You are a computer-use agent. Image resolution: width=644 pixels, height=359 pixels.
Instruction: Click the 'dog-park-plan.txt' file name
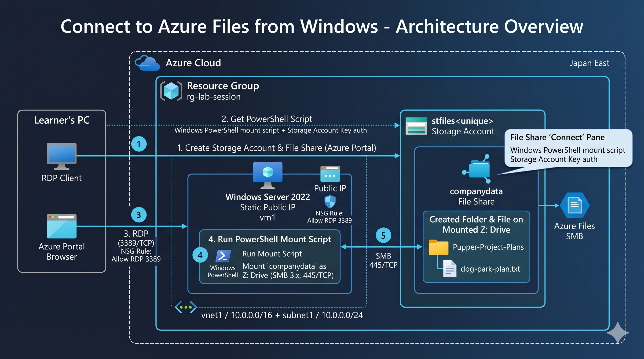pos(490,269)
